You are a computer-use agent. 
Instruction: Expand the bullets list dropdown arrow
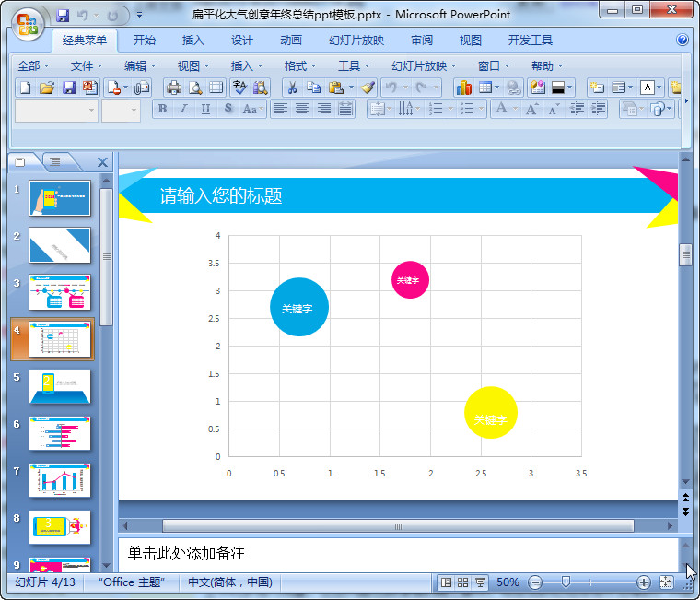pyautogui.click(x=481, y=109)
